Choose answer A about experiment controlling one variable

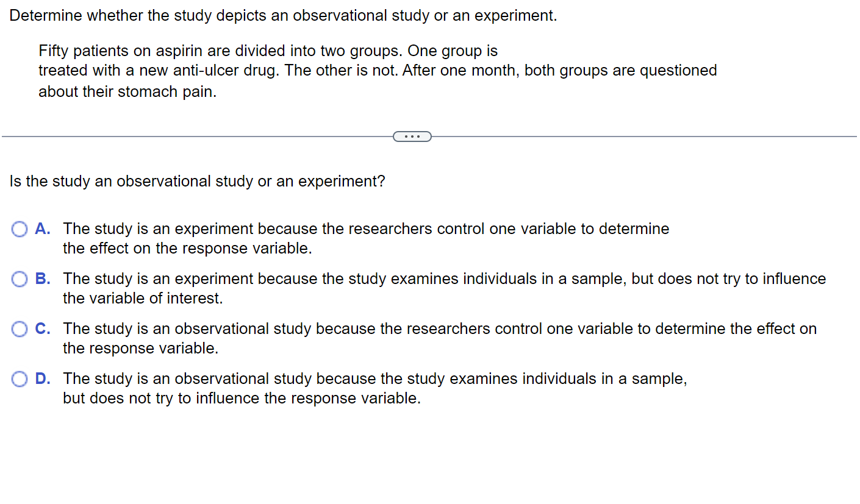366,229
